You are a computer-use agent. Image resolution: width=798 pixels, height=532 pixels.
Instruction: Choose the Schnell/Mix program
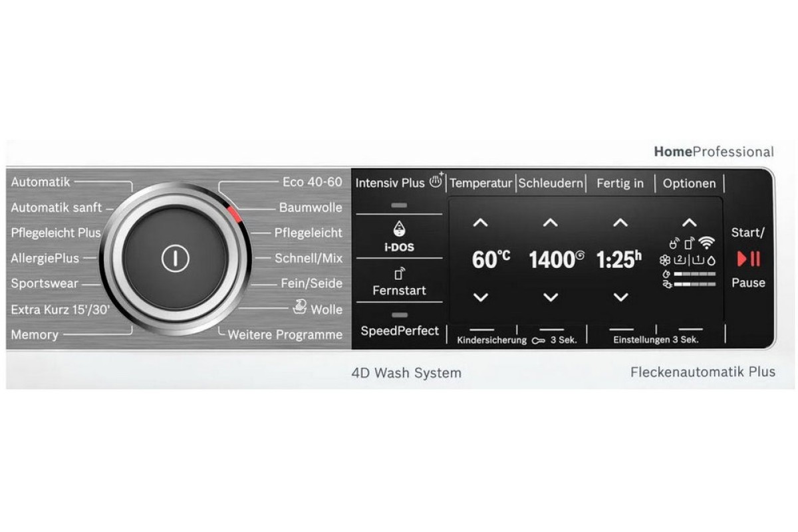pyautogui.click(x=309, y=258)
